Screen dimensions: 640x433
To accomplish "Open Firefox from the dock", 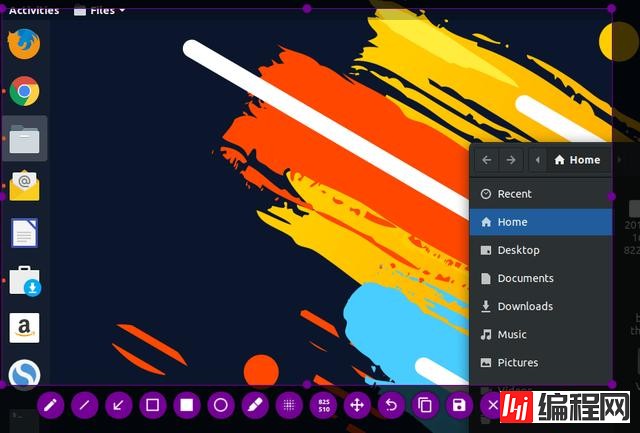I will [24, 44].
